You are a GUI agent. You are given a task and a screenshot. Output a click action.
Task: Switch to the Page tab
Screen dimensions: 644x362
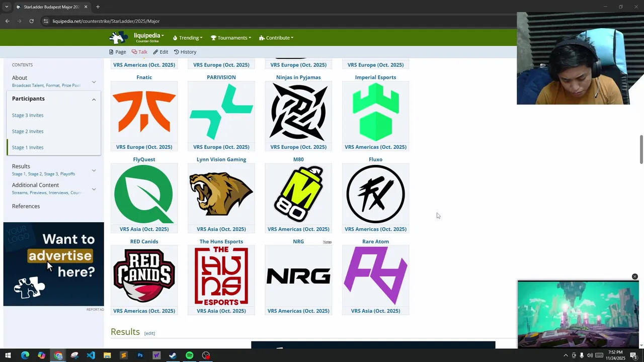118,52
